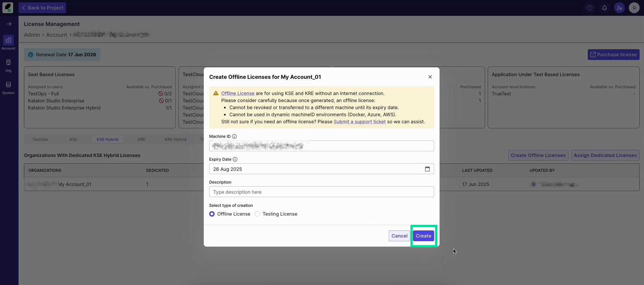Screen dimensions: 644x285
Task: Click Katalon Studio Enterprise Hybrid row
Action: point(100,108)
